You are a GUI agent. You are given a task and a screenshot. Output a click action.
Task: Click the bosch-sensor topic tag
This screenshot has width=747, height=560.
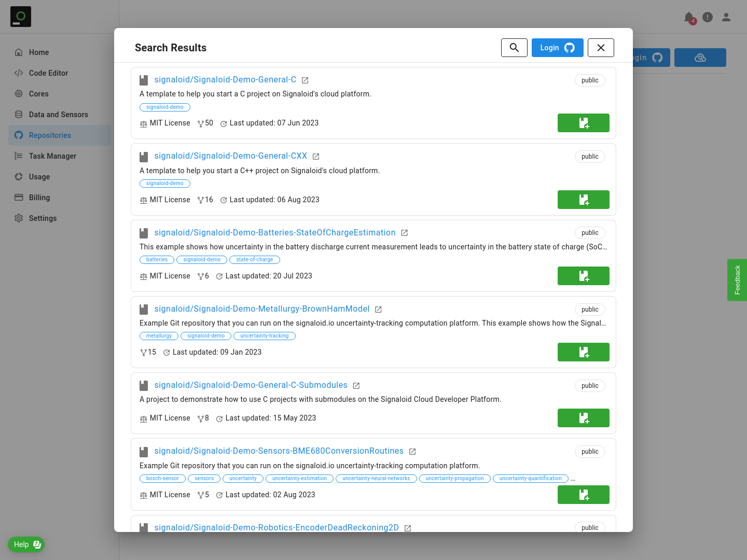click(x=162, y=479)
